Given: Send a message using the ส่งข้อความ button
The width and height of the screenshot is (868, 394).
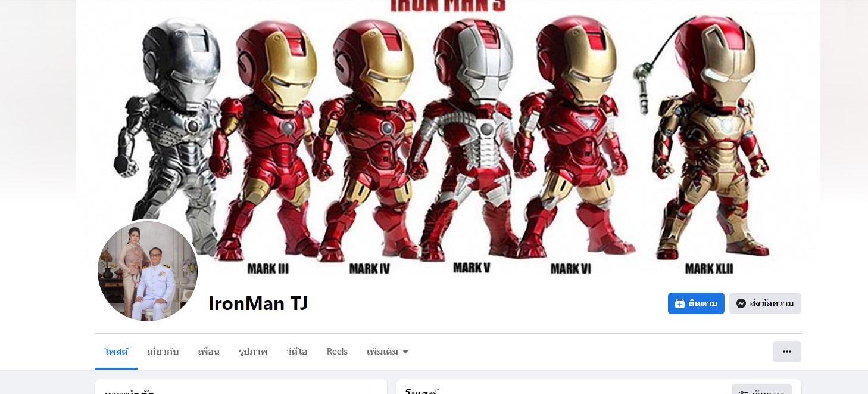Looking at the screenshot, I should point(765,303).
